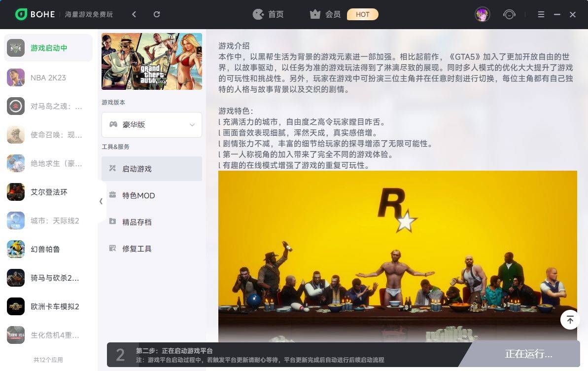The image size is (588, 371).
Task: Click the BOHE logo icon
Action: click(21, 14)
